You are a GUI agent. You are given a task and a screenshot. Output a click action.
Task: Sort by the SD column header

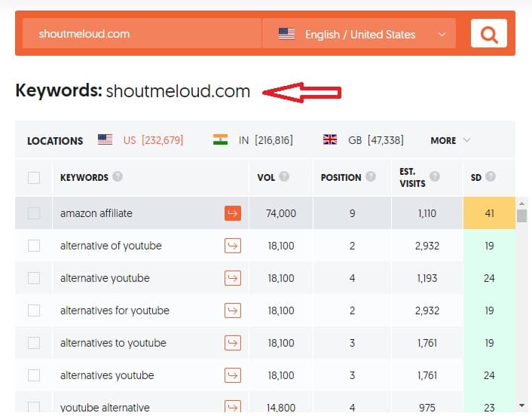[x=475, y=177]
